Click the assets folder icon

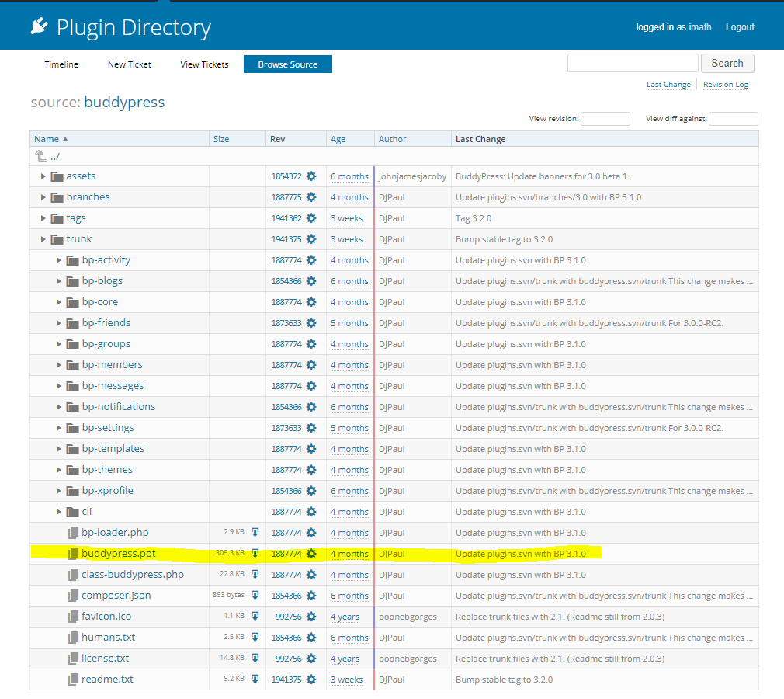[57, 176]
